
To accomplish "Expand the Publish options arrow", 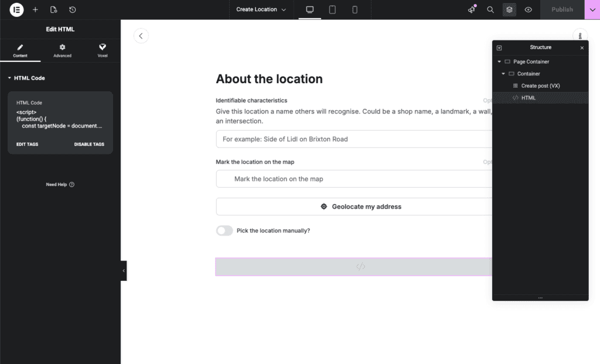I will pyautogui.click(x=592, y=9).
